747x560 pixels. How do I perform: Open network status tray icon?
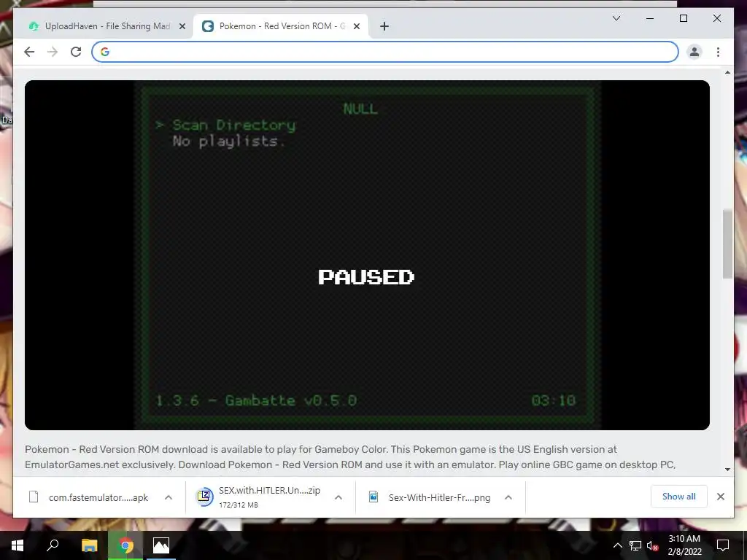click(635, 545)
